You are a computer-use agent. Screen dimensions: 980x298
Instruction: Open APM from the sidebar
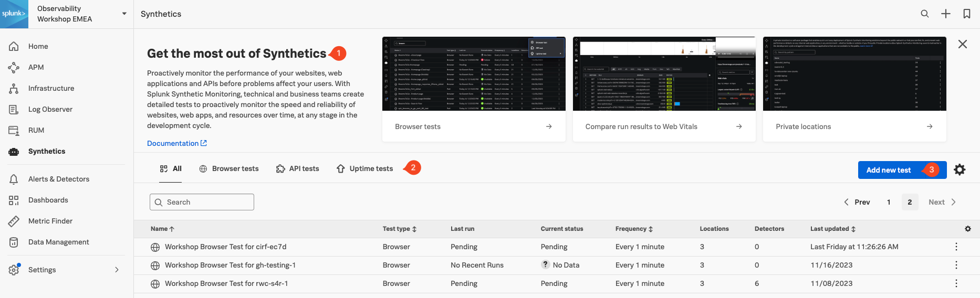(36, 67)
